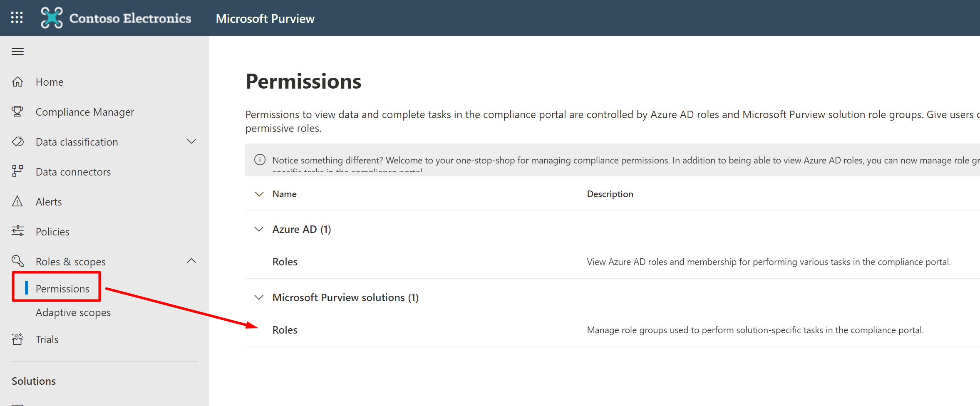Image resolution: width=980 pixels, height=406 pixels.
Task: Open the app launcher waffle icon
Action: click(x=17, y=17)
